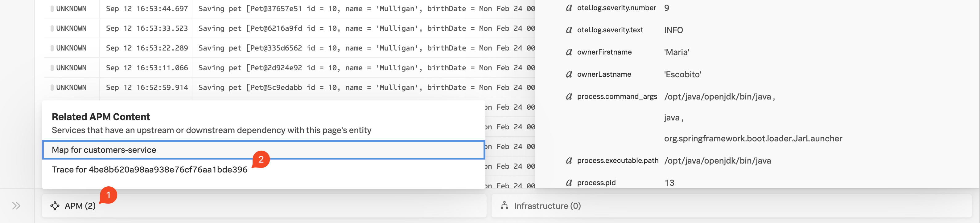This screenshot has width=980, height=223.
Task: Click UNKNOWN severity in 16:53:22.289 row
Action: pos(71,48)
